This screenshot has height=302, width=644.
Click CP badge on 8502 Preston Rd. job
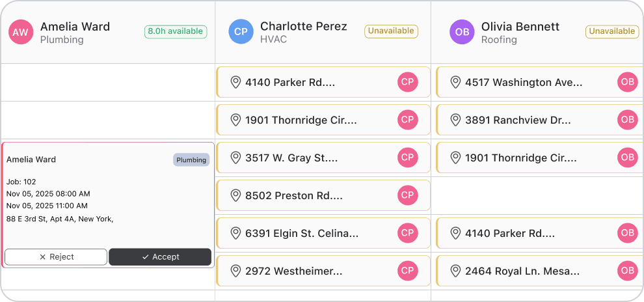408,195
